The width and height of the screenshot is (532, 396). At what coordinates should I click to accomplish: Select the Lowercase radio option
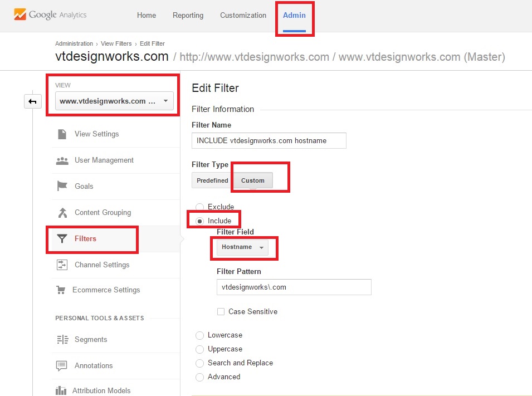[x=199, y=336]
